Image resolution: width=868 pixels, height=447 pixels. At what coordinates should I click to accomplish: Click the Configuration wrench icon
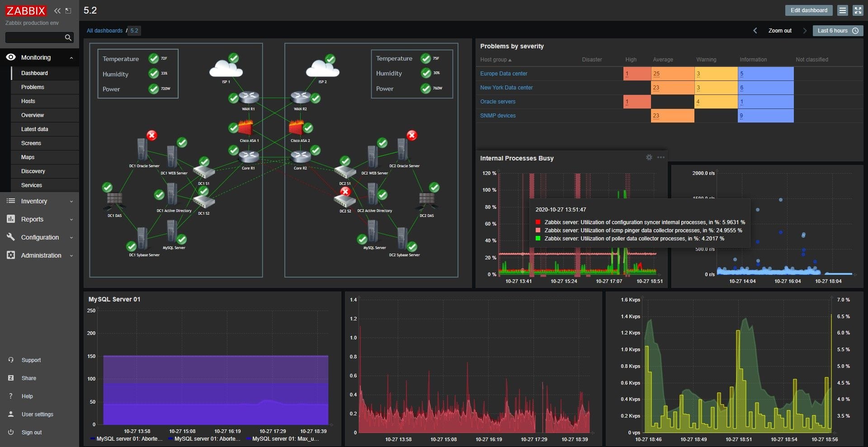(x=10, y=237)
